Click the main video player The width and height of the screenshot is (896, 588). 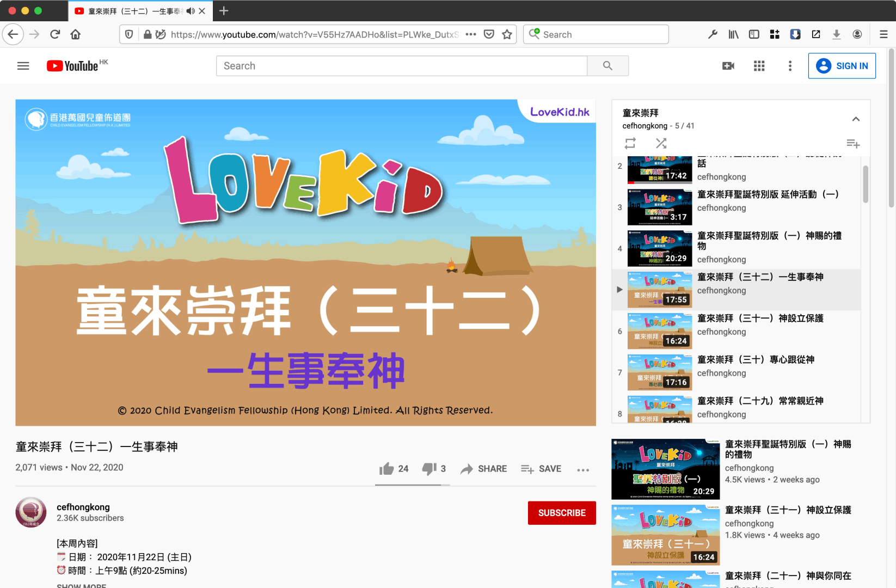click(305, 262)
